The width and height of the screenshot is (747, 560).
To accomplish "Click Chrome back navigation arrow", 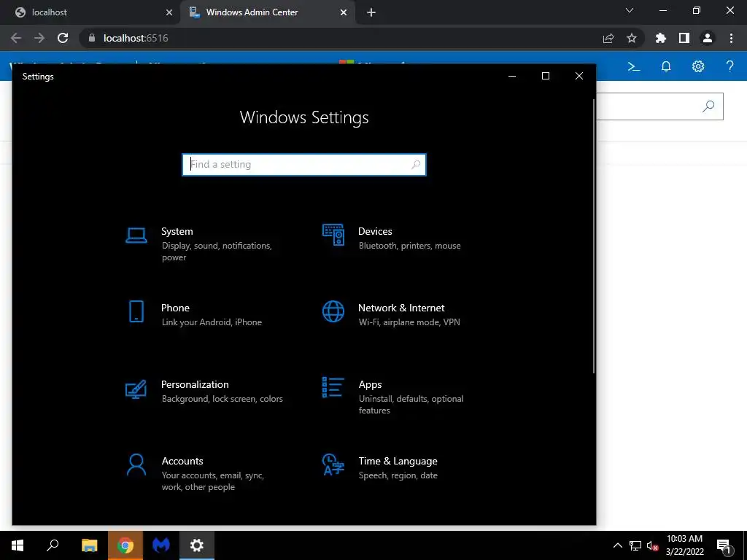I will (x=16, y=38).
